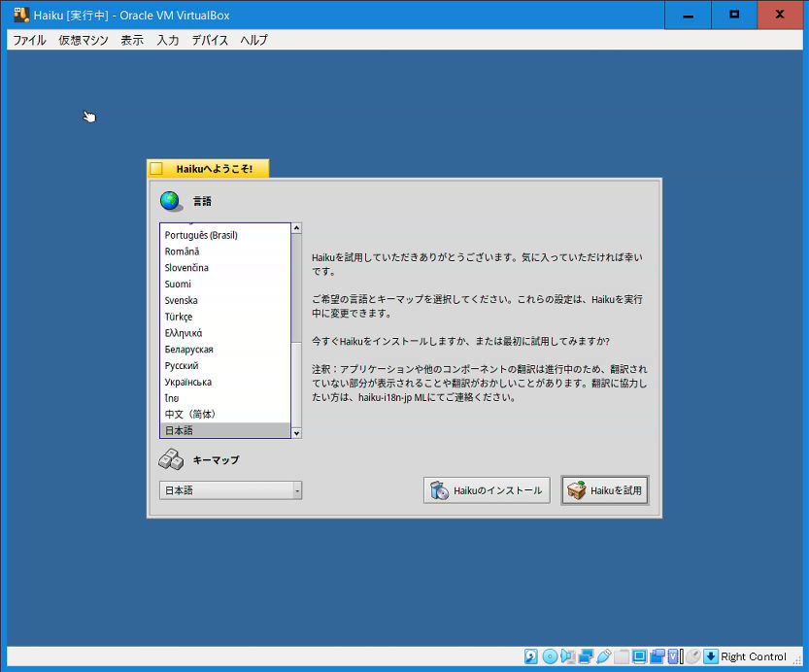Screen dimensions: 809x672
Task: Select Slovenčina in language list
Action: (x=225, y=268)
